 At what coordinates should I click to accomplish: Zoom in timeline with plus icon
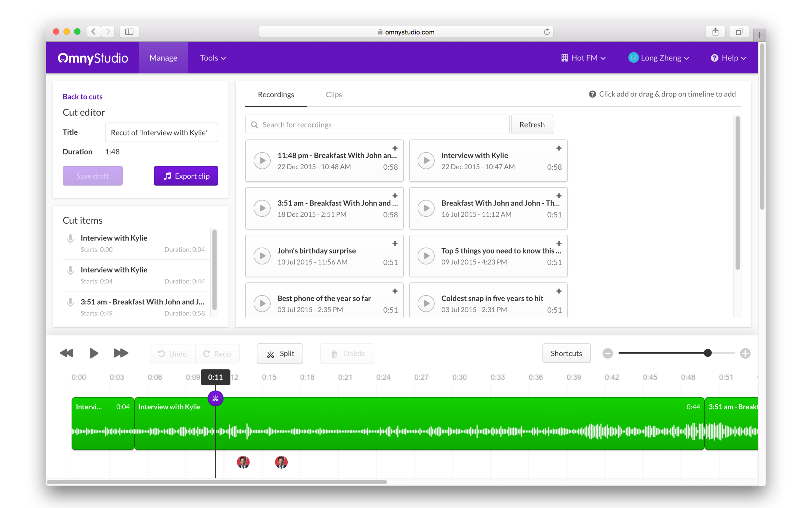(x=745, y=353)
